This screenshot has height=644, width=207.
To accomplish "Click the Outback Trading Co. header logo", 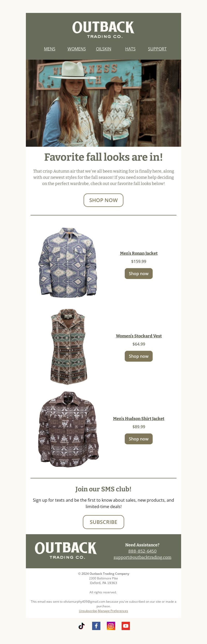I will (103, 30).
